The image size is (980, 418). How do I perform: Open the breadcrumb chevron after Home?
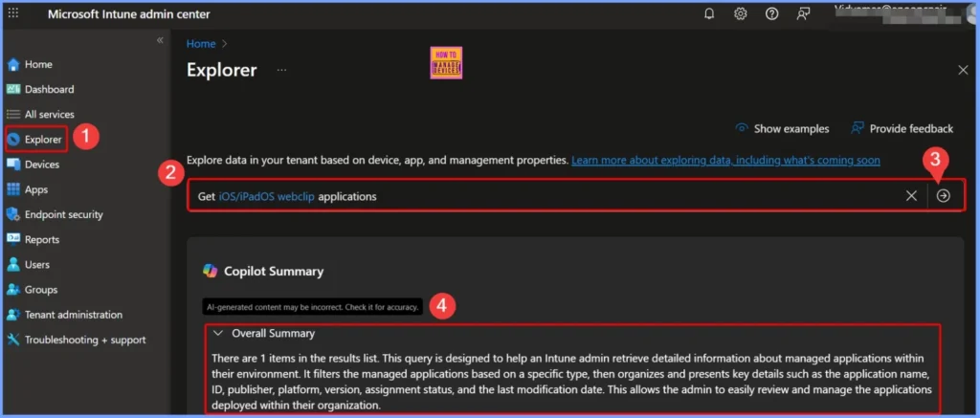coord(225,44)
